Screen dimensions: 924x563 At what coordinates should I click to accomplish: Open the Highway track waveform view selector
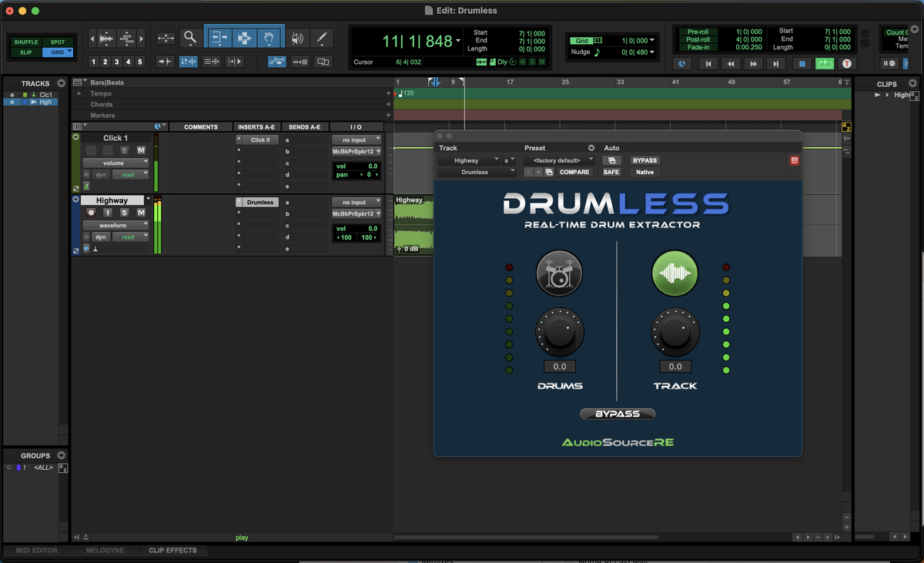point(115,225)
